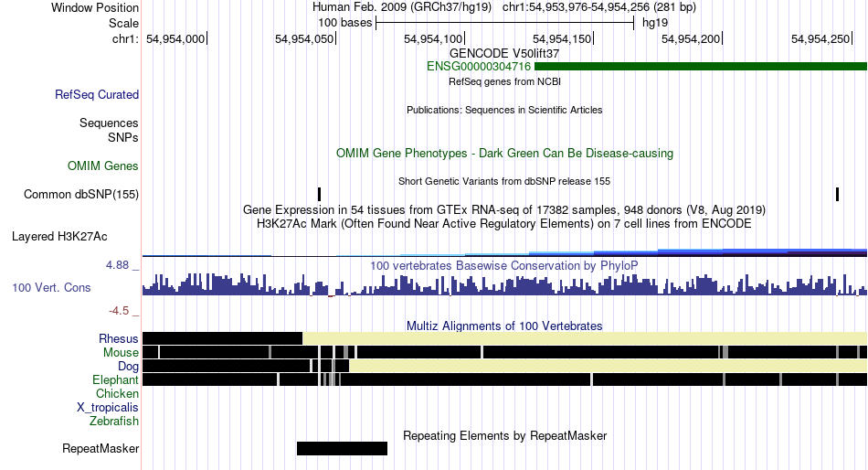Select the ENSG00000304716 gene name
The image size is (868, 470).
tap(479, 67)
